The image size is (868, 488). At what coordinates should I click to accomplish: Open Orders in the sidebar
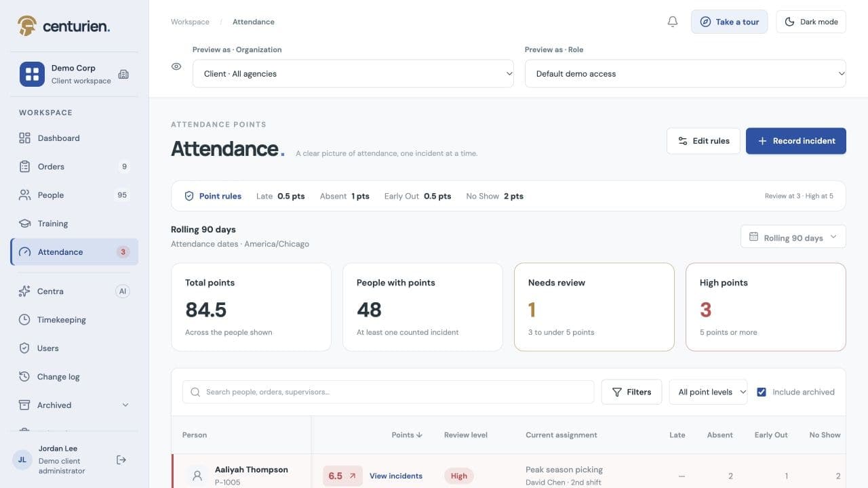pyautogui.click(x=75, y=167)
